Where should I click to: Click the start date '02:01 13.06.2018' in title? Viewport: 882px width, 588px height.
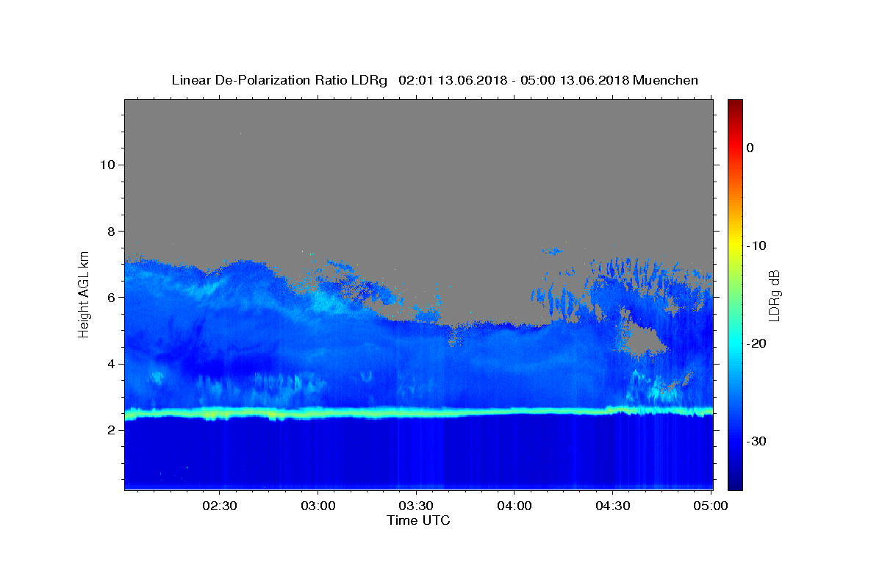click(452, 80)
